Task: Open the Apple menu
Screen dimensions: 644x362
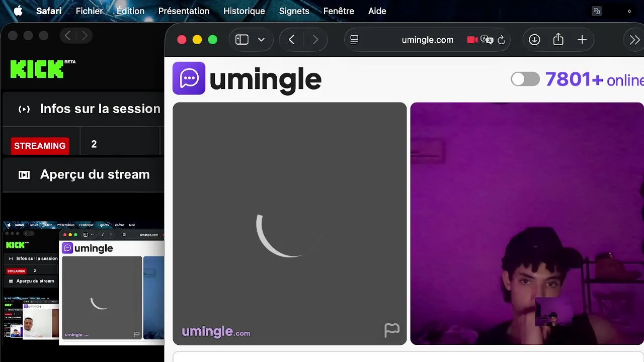Action: [x=18, y=11]
